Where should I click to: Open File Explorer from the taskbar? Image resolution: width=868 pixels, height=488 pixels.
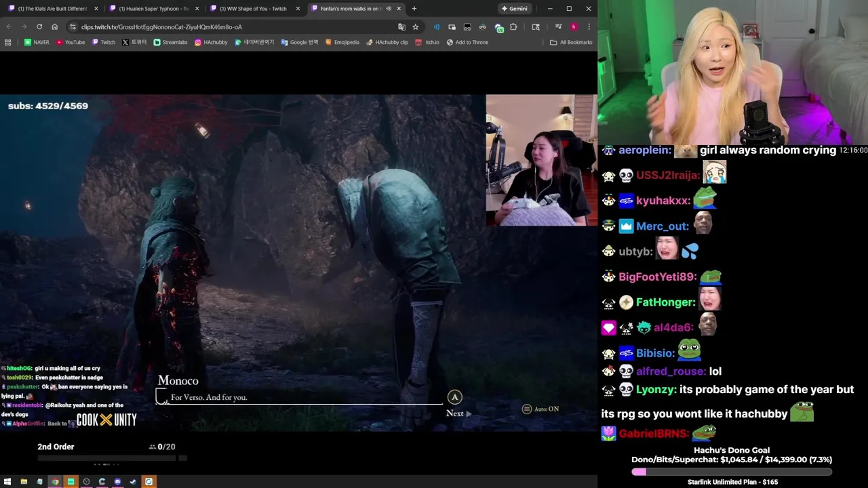[24, 482]
